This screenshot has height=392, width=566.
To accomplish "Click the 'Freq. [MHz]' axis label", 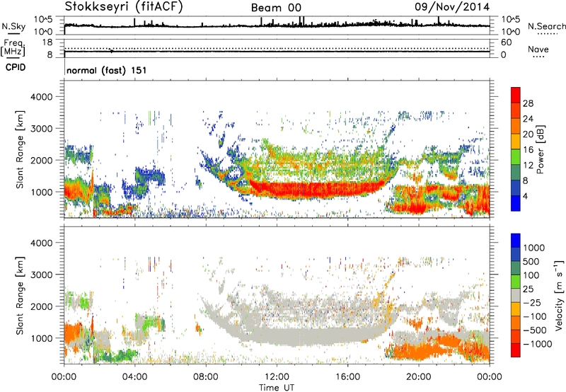I will [x=13, y=48].
